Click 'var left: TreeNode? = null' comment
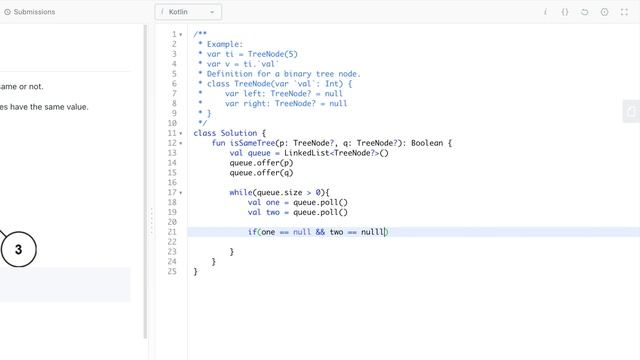 click(284, 93)
